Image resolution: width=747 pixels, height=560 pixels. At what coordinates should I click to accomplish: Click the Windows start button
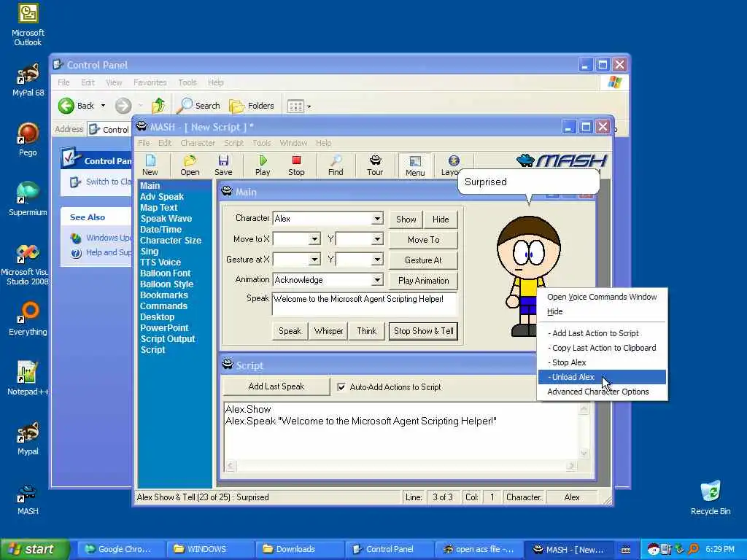(35, 549)
